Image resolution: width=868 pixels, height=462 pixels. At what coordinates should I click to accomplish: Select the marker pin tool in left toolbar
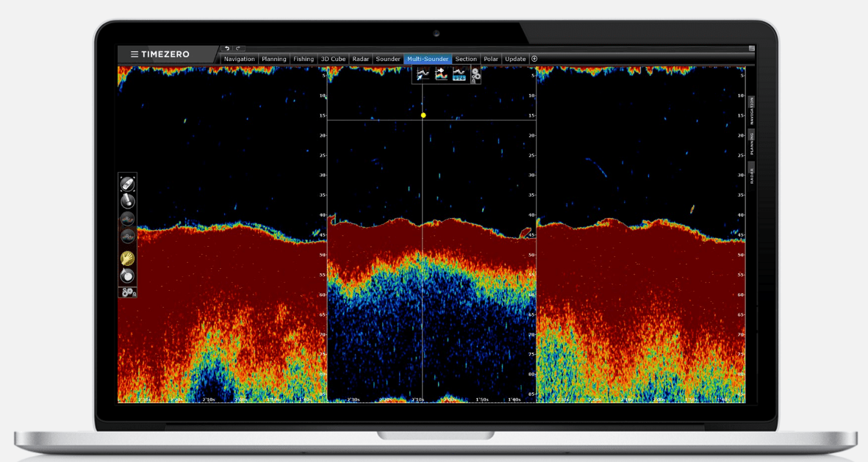pos(127,201)
